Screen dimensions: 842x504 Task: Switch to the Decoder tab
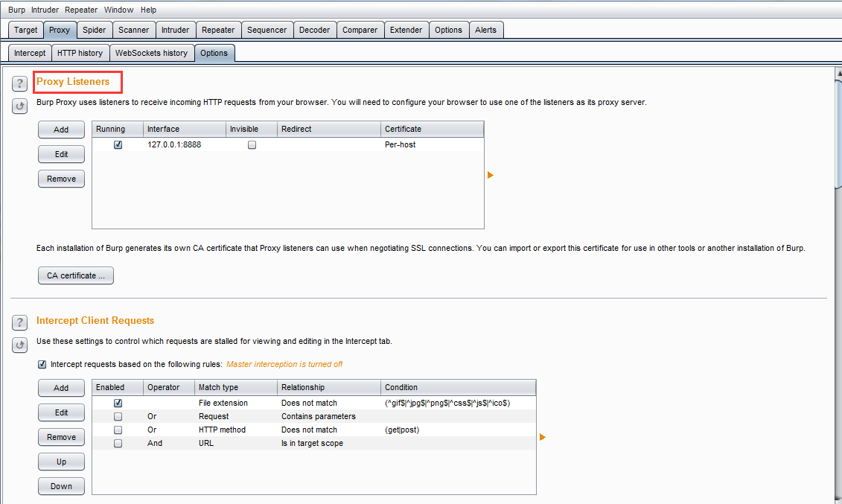(315, 30)
